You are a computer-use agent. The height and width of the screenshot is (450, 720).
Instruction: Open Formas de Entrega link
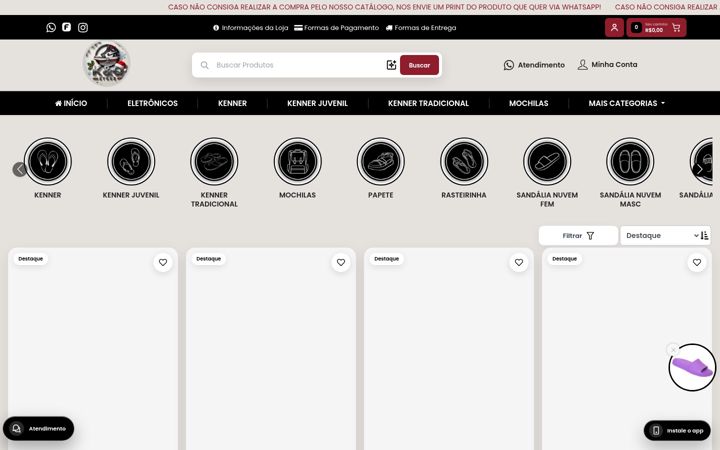pyautogui.click(x=421, y=28)
